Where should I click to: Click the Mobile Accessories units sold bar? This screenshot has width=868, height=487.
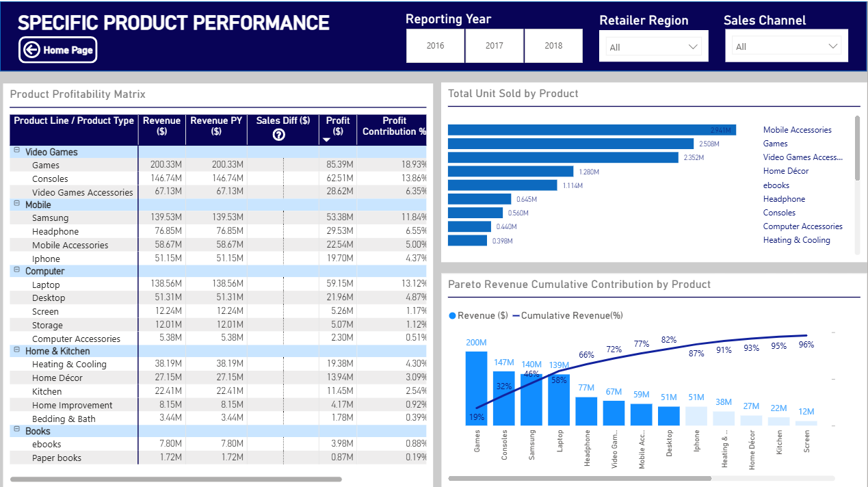coord(591,130)
